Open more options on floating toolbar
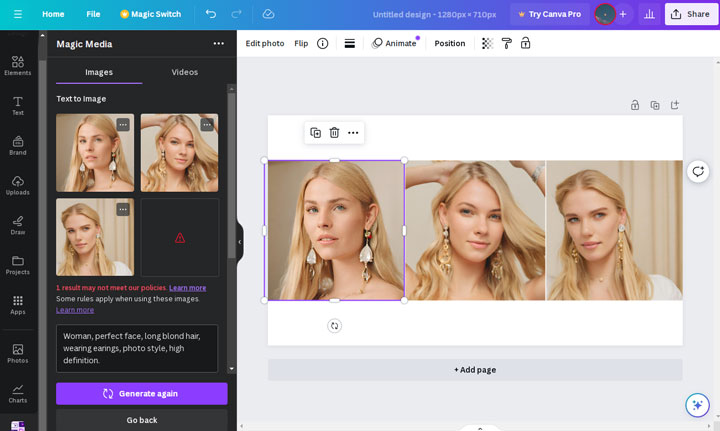Viewport: 720px width, 431px height. click(x=353, y=133)
